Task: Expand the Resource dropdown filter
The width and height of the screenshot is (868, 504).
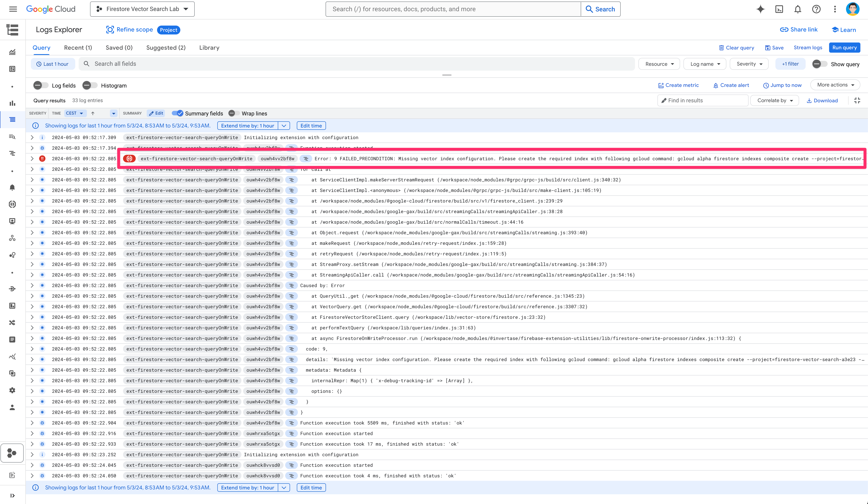Action: pyautogui.click(x=659, y=64)
